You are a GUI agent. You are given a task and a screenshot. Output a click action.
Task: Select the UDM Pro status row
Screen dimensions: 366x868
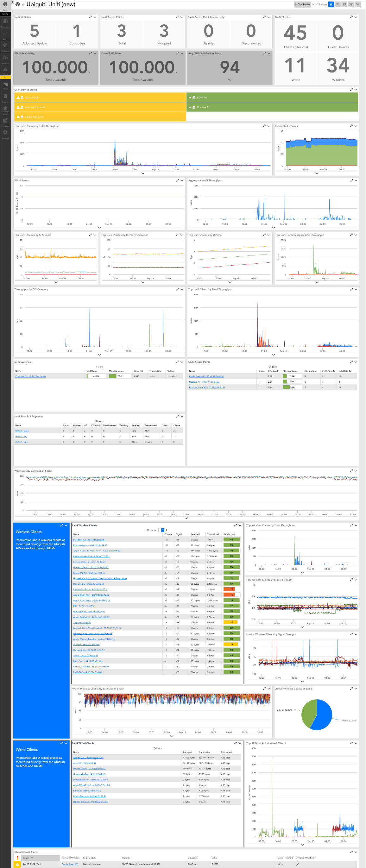[272, 97]
